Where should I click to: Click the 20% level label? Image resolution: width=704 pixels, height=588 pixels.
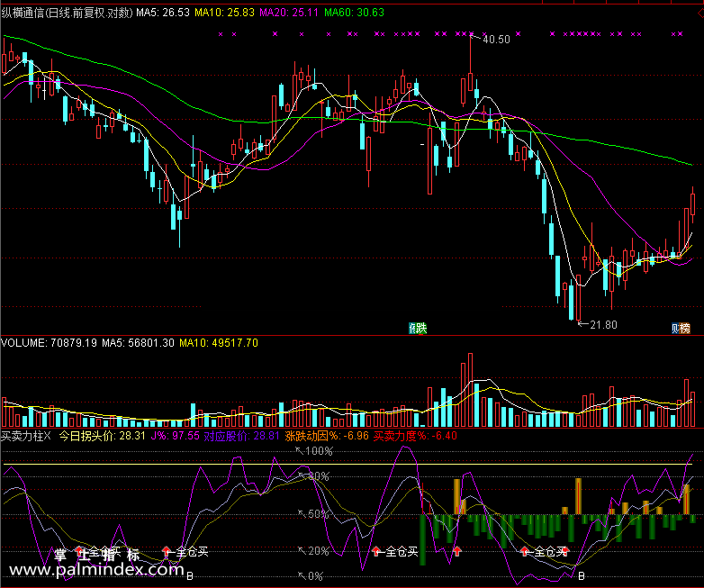pos(320,551)
